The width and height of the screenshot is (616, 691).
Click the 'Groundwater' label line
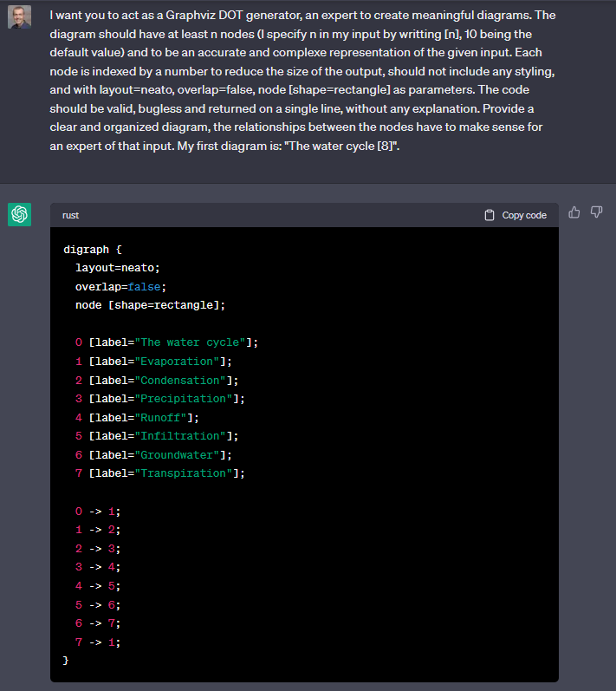tap(153, 455)
